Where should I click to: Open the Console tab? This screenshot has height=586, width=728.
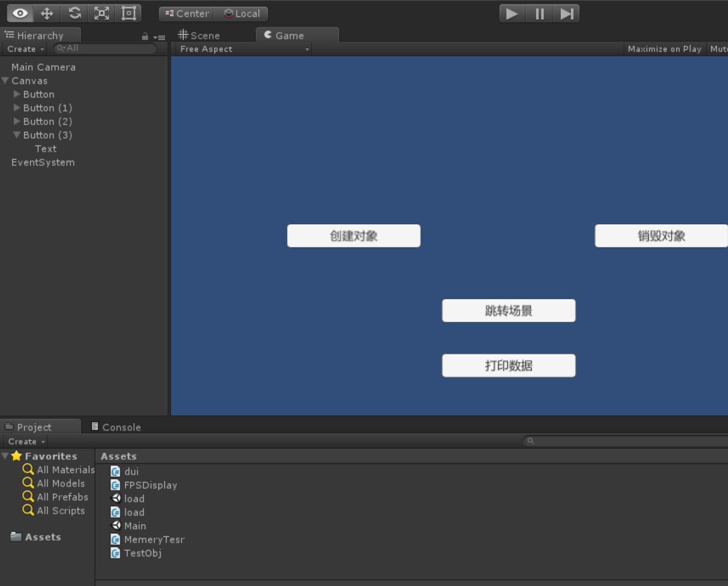(x=116, y=427)
